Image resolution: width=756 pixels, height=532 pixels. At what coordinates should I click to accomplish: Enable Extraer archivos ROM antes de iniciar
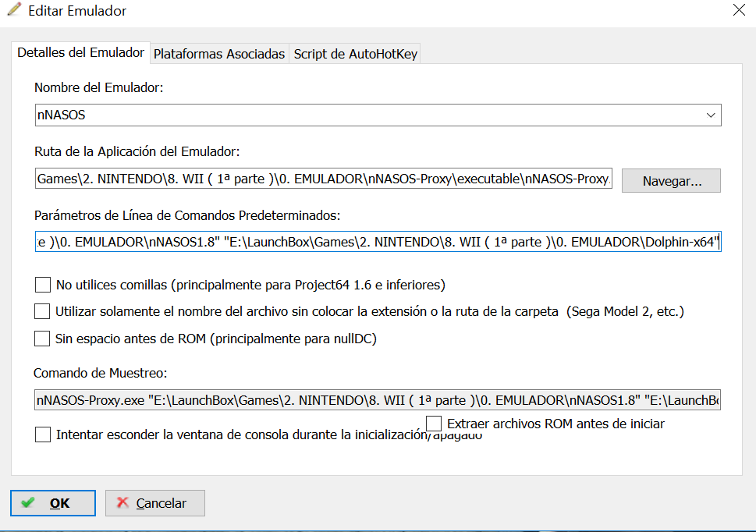[x=434, y=424]
